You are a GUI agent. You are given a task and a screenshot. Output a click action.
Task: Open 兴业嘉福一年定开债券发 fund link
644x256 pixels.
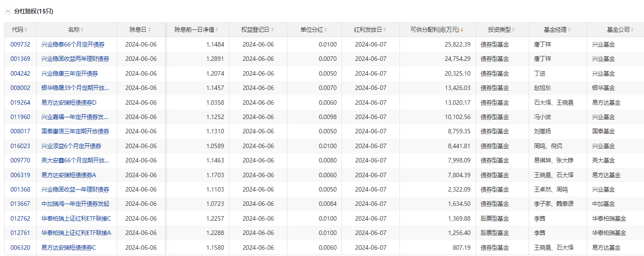75,117
